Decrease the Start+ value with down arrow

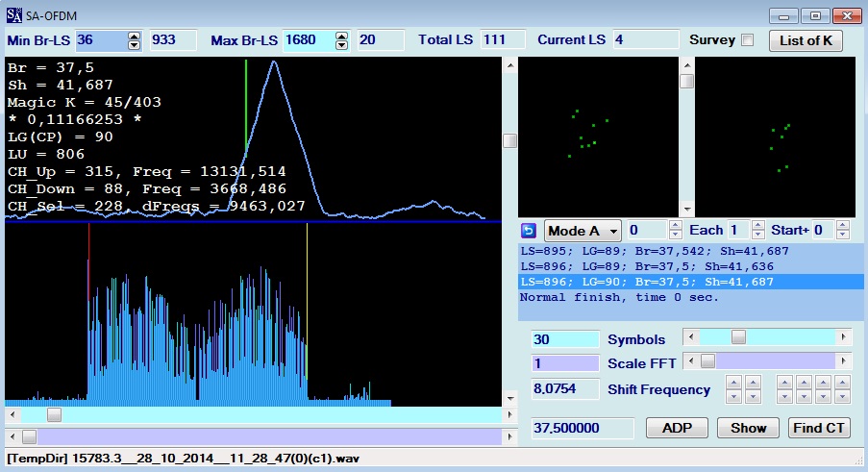(843, 235)
